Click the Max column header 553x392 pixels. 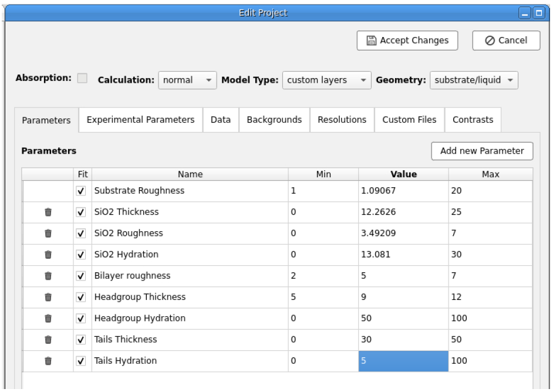491,174
